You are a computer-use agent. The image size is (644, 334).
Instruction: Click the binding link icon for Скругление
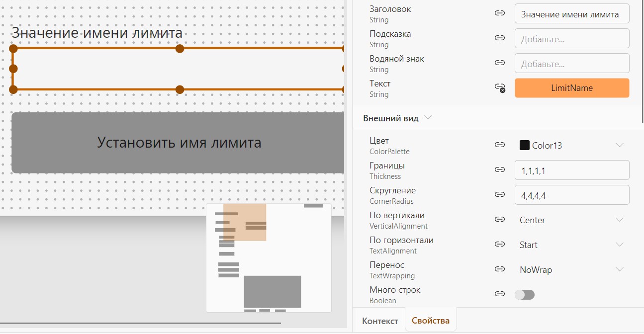pos(500,195)
